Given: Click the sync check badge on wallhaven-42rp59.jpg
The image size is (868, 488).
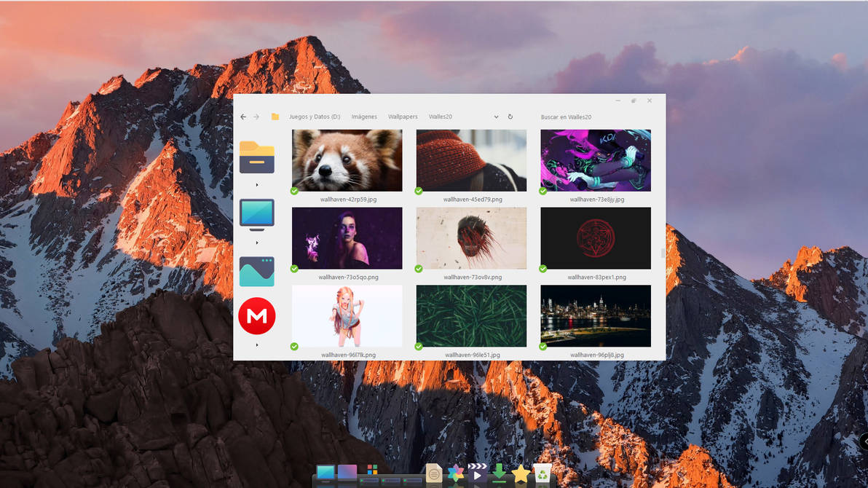Looking at the screenshot, I should pos(294,191).
